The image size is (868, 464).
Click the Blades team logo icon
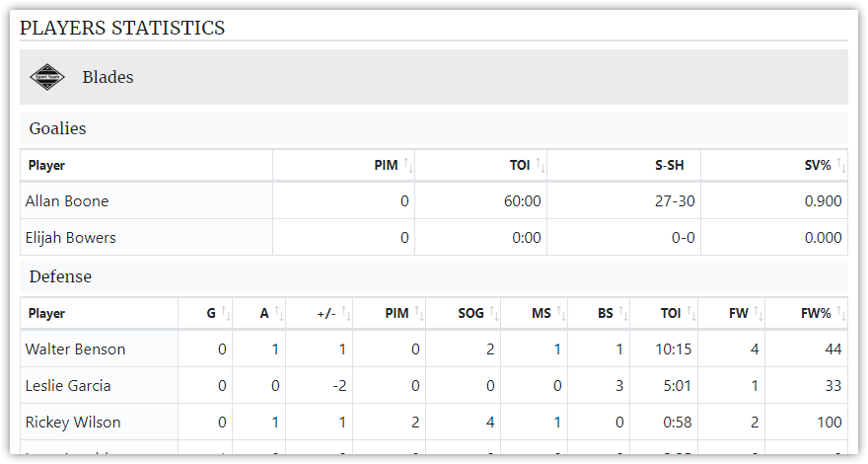[47, 76]
